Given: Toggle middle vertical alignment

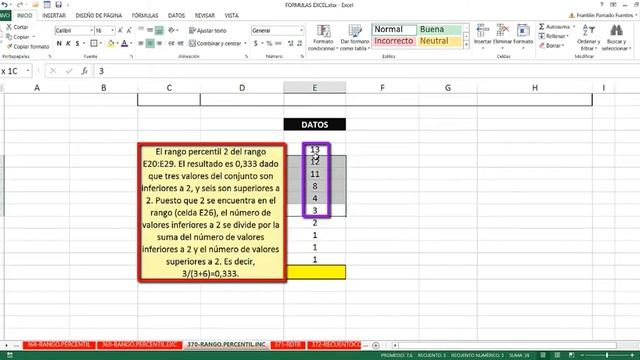Looking at the screenshot, I should (150, 30).
